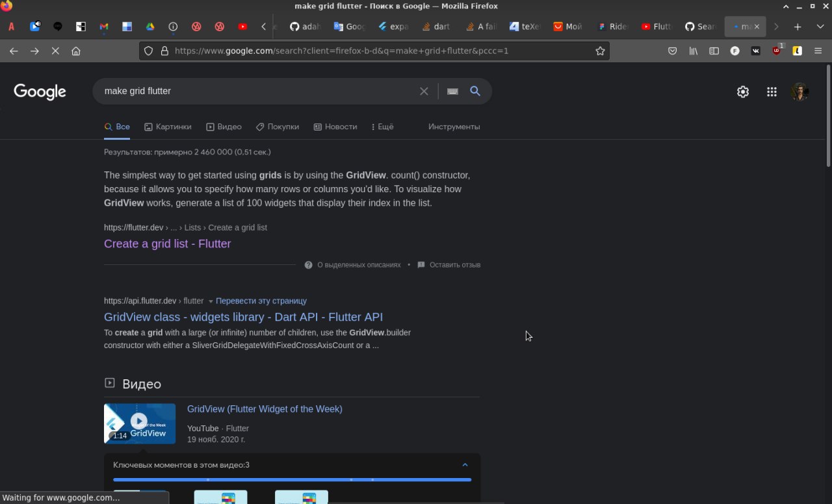
Task: Switch to the adah GitHub tab
Action: [x=305, y=27]
